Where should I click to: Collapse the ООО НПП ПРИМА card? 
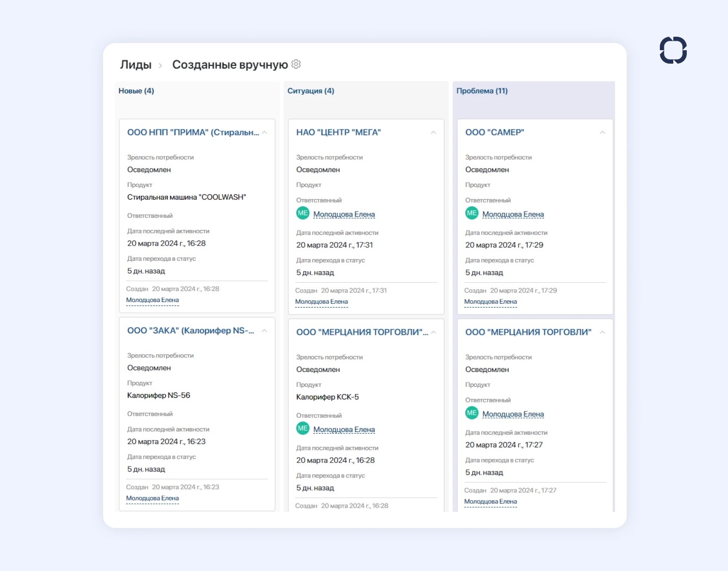click(264, 133)
